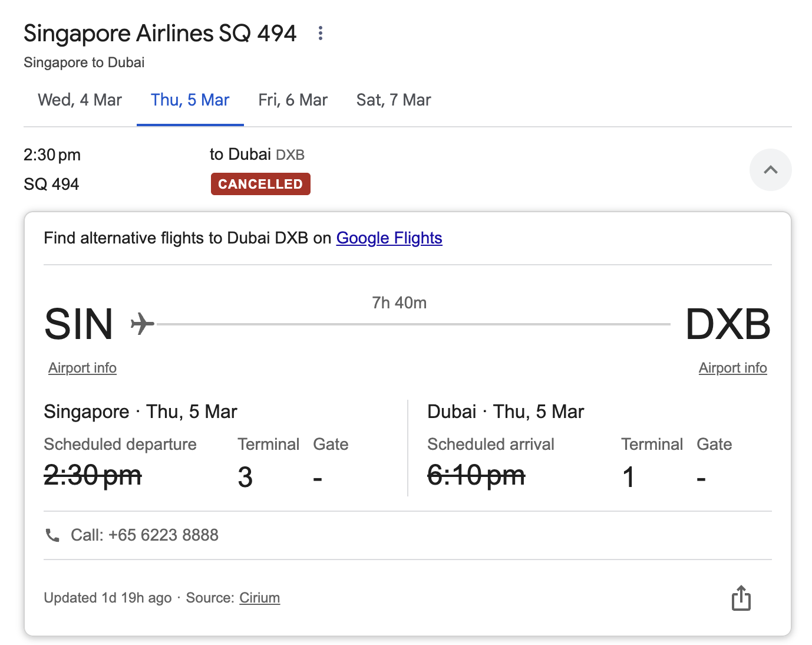Open the Google Flights link
This screenshot has height=645, width=812.
click(390, 238)
